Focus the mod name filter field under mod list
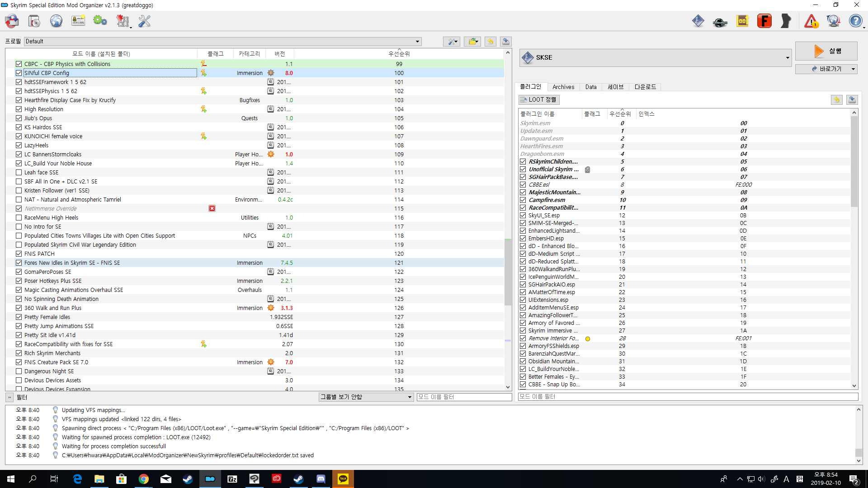Screen dimensions: 868x488 tap(464, 397)
